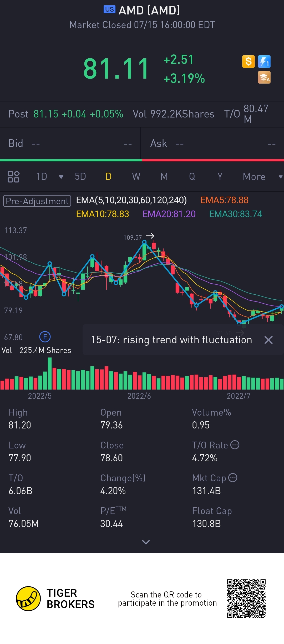Tap the 15-07 rising trend message
The width and height of the screenshot is (284, 644).
(x=171, y=340)
